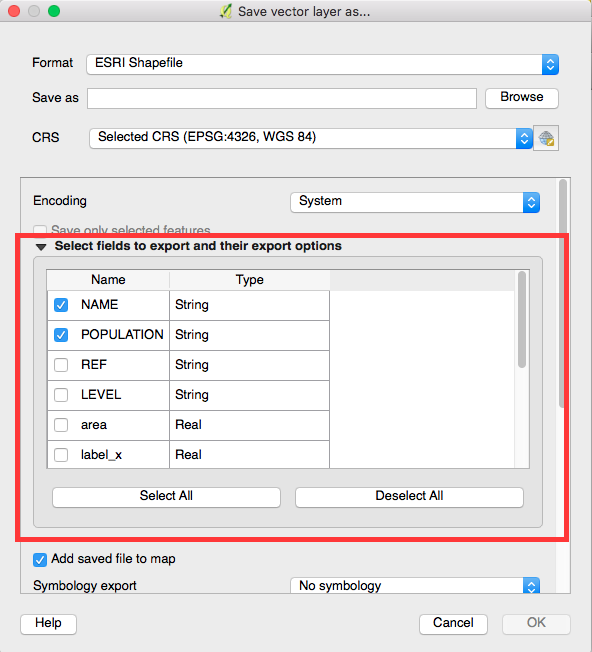This screenshot has height=652, width=592.
Task: Tick the area field checkbox
Action: [x=61, y=425]
